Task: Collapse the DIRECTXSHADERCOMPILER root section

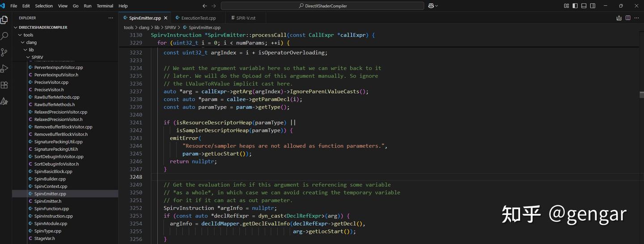Action: point(43,27)
